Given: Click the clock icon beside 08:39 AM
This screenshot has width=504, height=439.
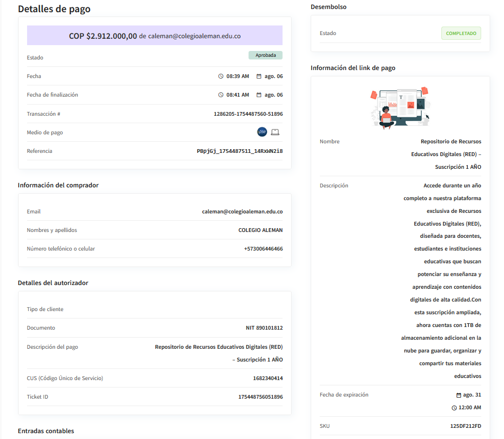Looking at the screenshot, I should click(221, 76).
